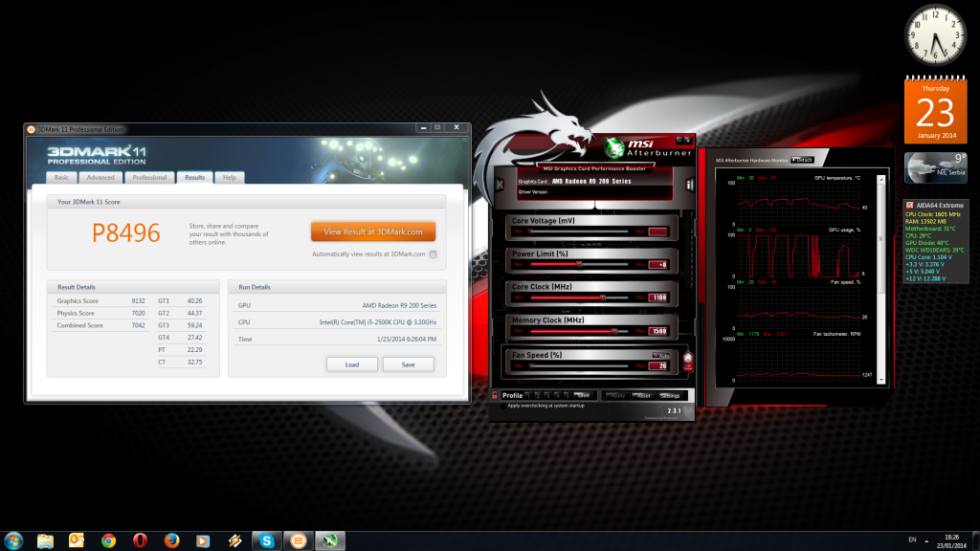Click the analog clock gadget
980x551 pixels.
pyautogui.click(x=935, y=35)
